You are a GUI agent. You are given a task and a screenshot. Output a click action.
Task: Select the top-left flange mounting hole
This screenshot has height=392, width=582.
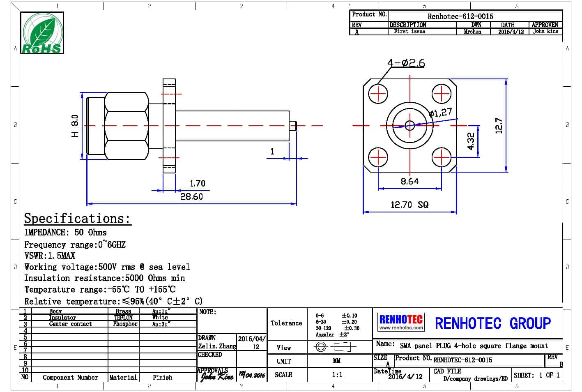378,95
